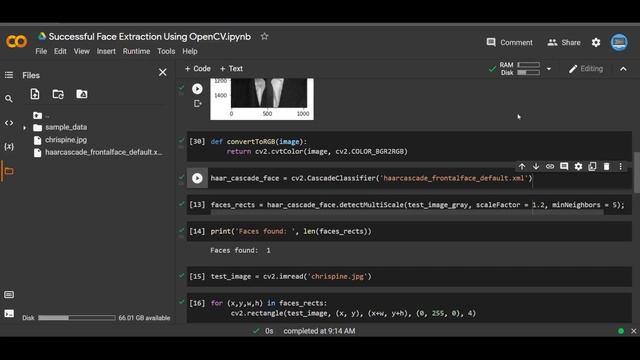The image size is (640, 360).
Task: Move the cell up with arrow icon
Action: [x=522, y=167]
